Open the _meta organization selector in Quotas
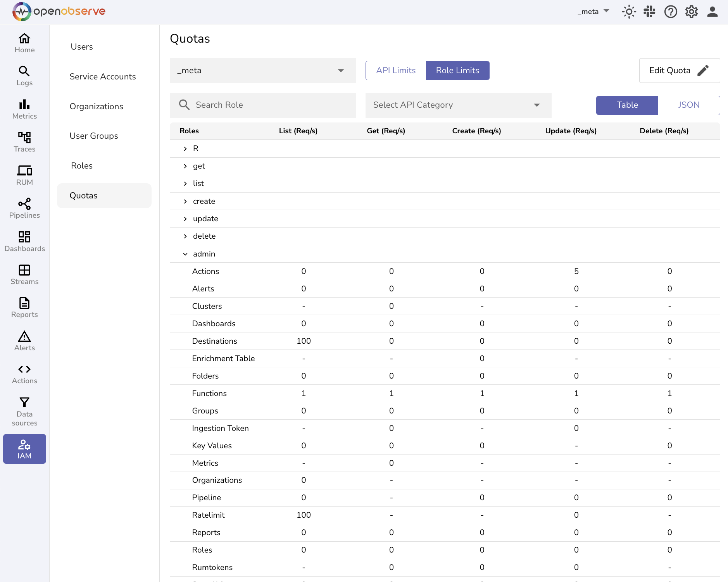The height and width of the screenshot is (582, 728). pyautogui.click(x=263, y=71)
